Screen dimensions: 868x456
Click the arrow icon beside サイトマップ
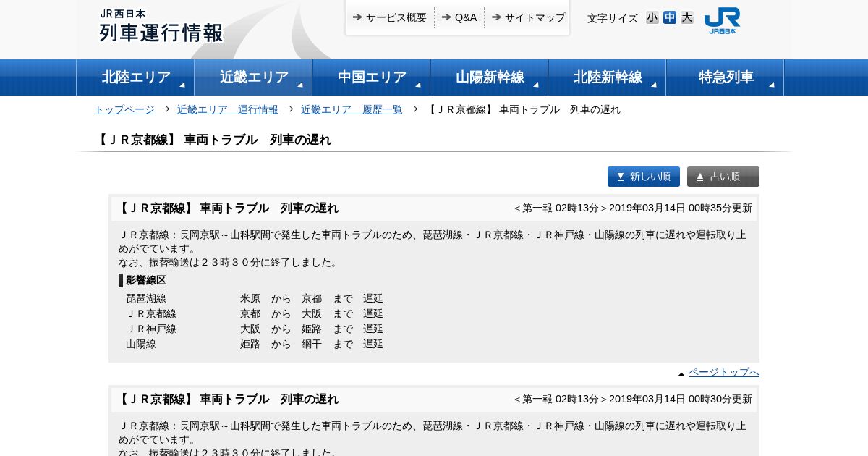click(496, 17)
